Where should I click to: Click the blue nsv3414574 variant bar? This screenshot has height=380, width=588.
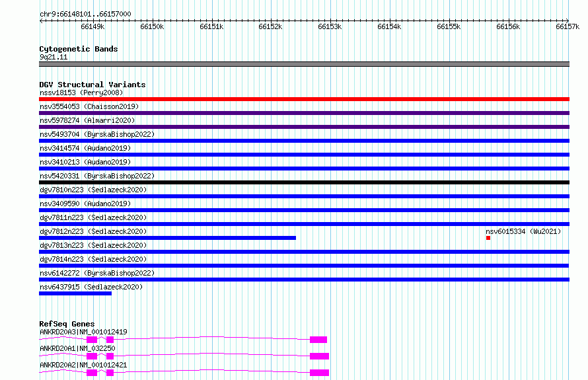click(x=304, y=155)
